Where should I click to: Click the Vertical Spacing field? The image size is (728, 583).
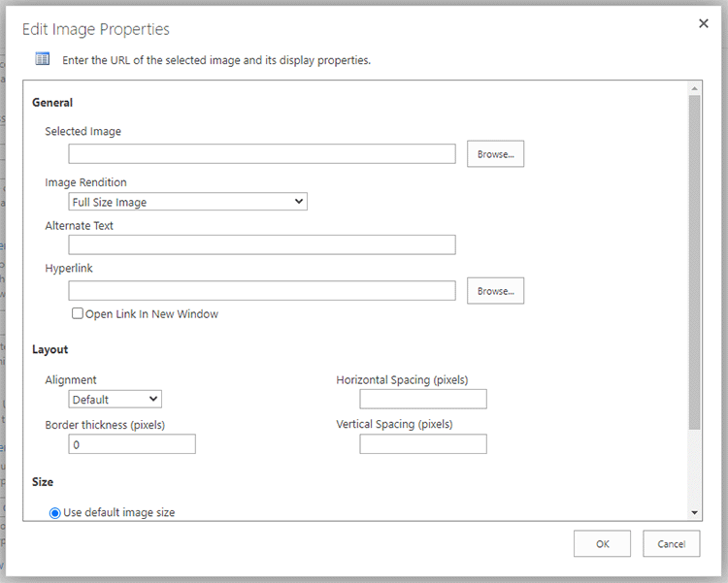423,443
